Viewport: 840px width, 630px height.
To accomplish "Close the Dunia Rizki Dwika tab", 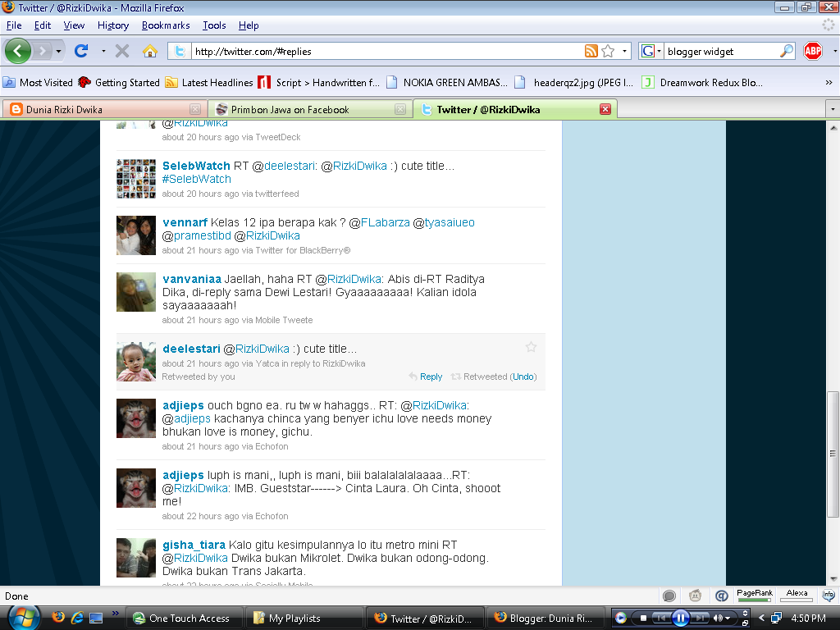I will pos(195,109).
